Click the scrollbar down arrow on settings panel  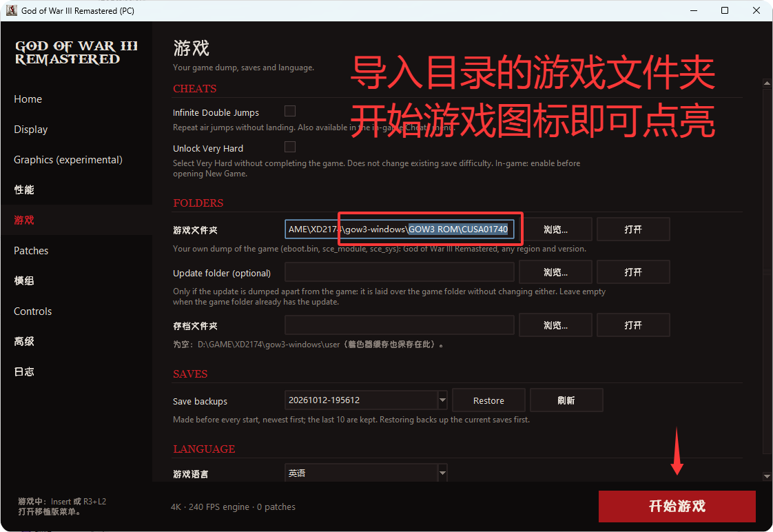click(767, 476)
